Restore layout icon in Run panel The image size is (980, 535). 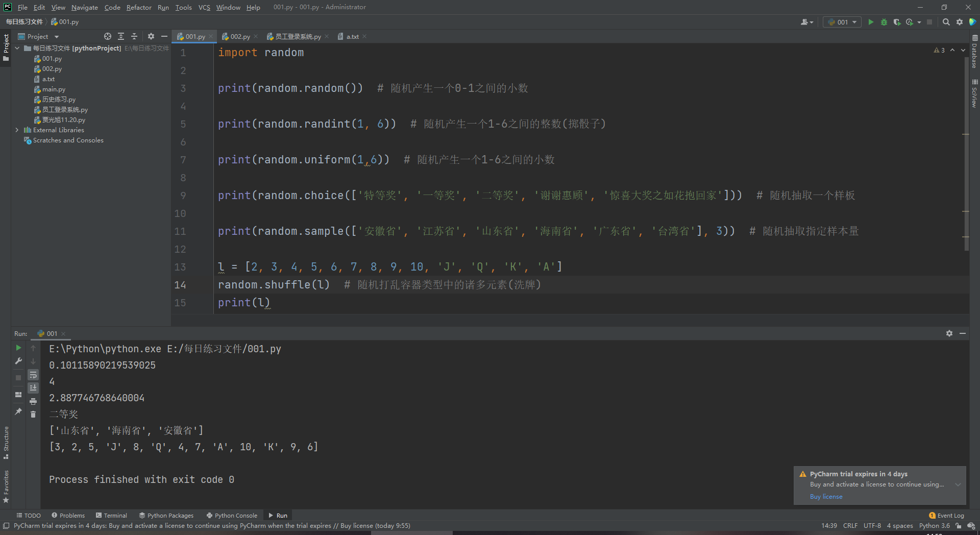[18, 395]
